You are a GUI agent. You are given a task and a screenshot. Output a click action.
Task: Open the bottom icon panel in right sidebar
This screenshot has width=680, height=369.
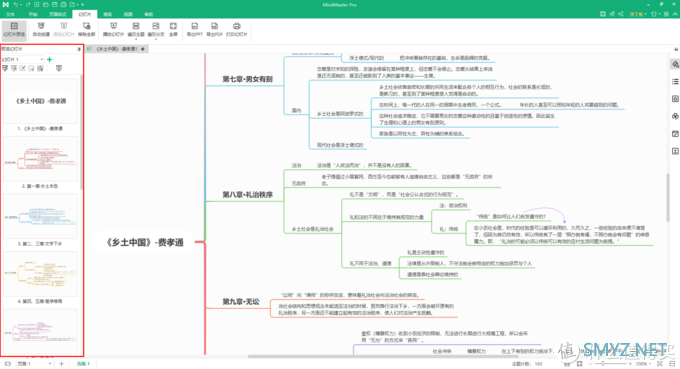[x=675, y=151]
